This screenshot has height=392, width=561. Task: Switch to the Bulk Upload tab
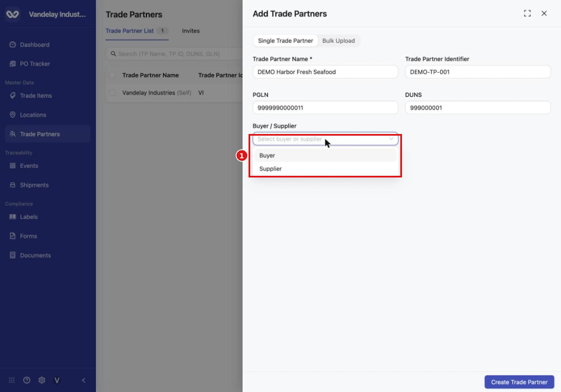click(338, 41)
